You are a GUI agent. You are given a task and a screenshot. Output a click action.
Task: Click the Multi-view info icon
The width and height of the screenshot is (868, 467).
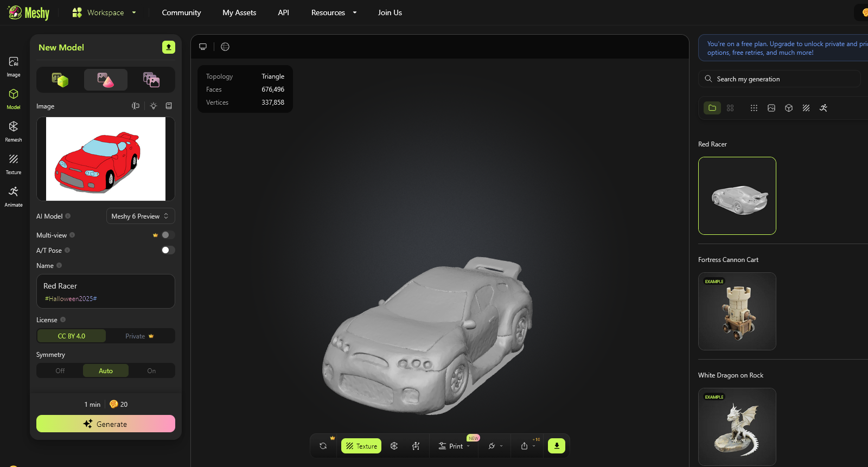point(72,235)
